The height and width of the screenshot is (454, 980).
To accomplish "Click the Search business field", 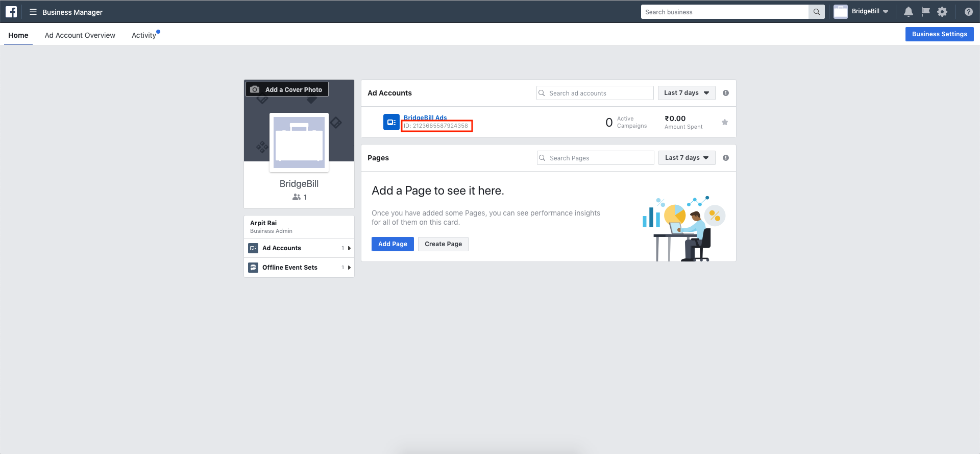I will click(725, 12).
